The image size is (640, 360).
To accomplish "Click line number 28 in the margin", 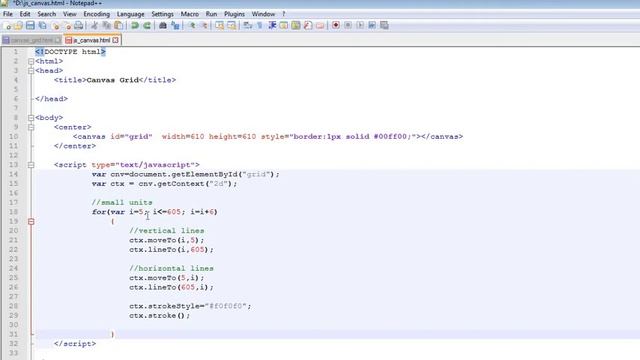I will 13,306.
